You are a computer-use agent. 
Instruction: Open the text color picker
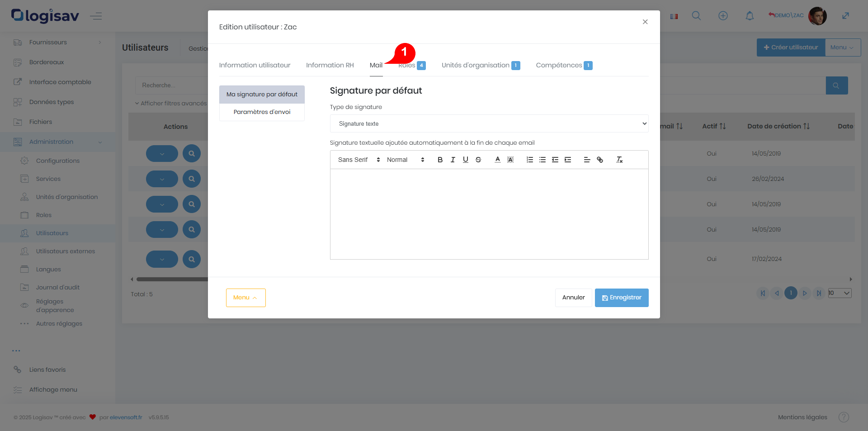(497, 160)
